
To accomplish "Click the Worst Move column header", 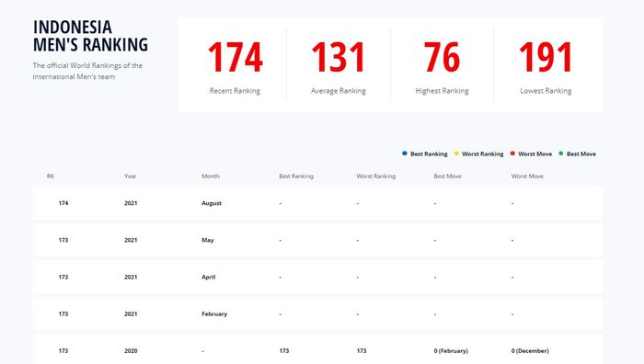I will 527,176.
